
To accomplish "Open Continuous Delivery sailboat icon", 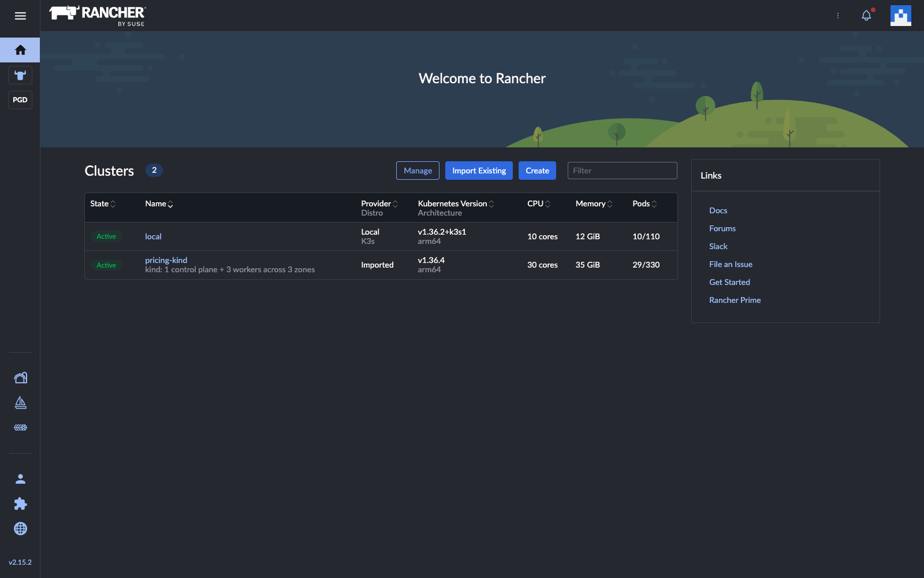I will coord(20,402).
